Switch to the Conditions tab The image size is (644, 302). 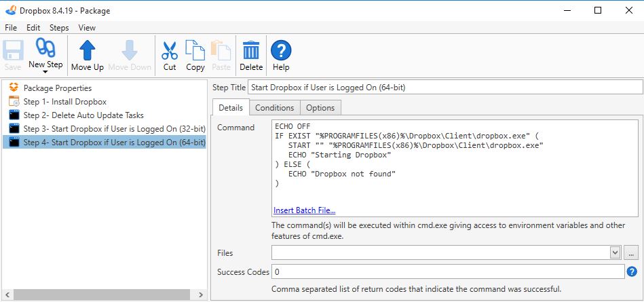tap(275, 108)
